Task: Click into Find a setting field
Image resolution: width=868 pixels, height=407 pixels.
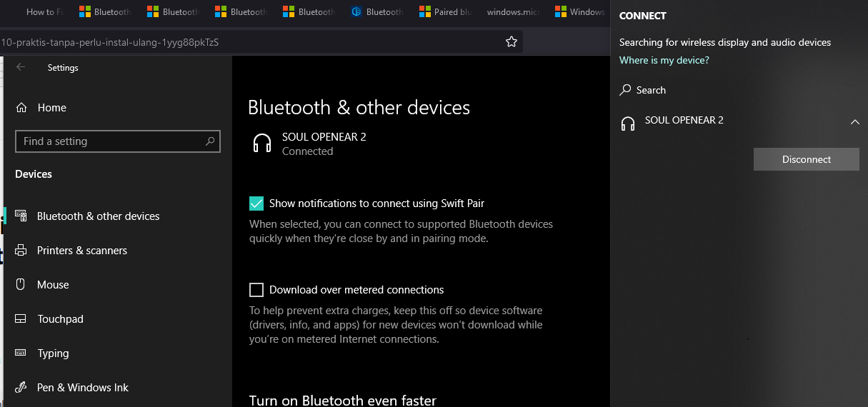Action: coord(118,141)
